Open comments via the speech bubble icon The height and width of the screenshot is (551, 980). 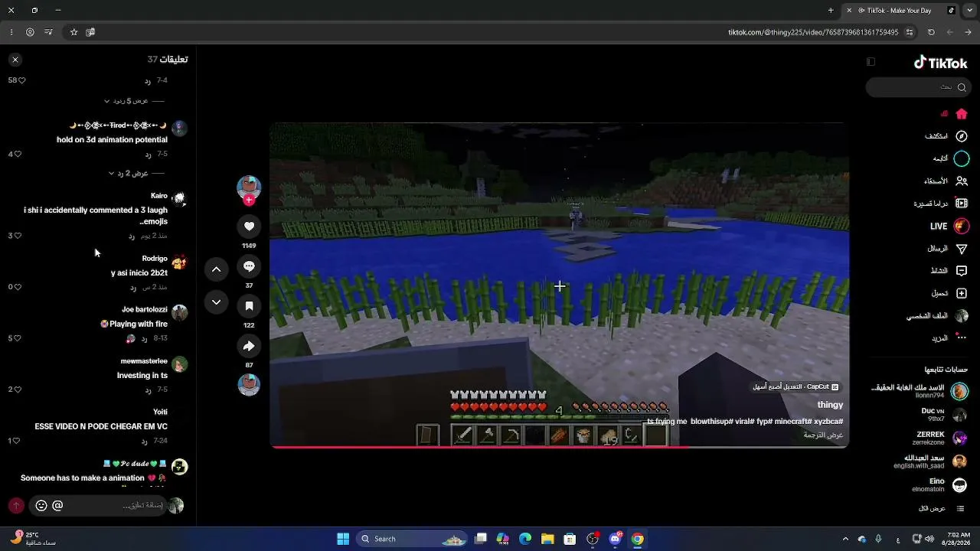click(249, 266)
